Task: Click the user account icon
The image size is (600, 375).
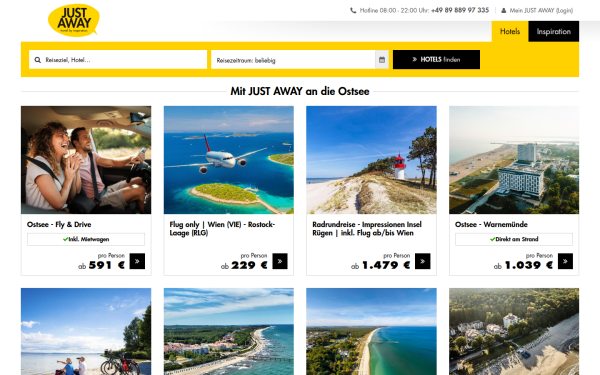Action: (x=504, y=10)
